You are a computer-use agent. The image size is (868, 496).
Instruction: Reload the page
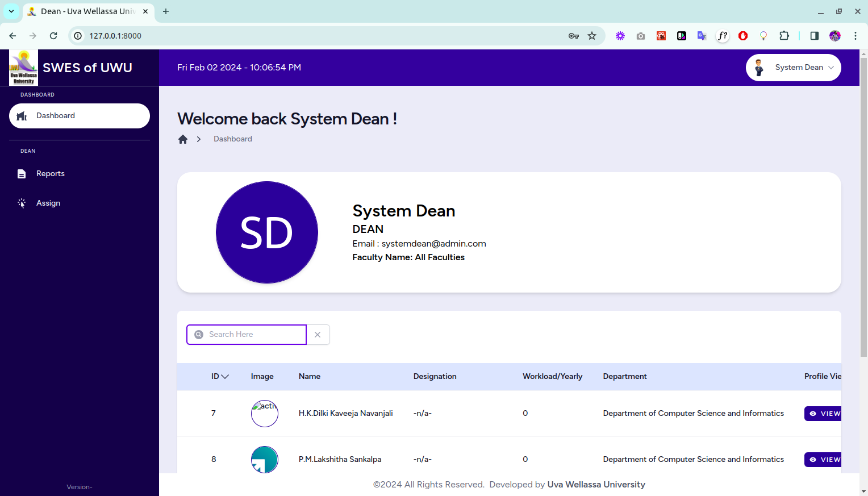point(53,36)
